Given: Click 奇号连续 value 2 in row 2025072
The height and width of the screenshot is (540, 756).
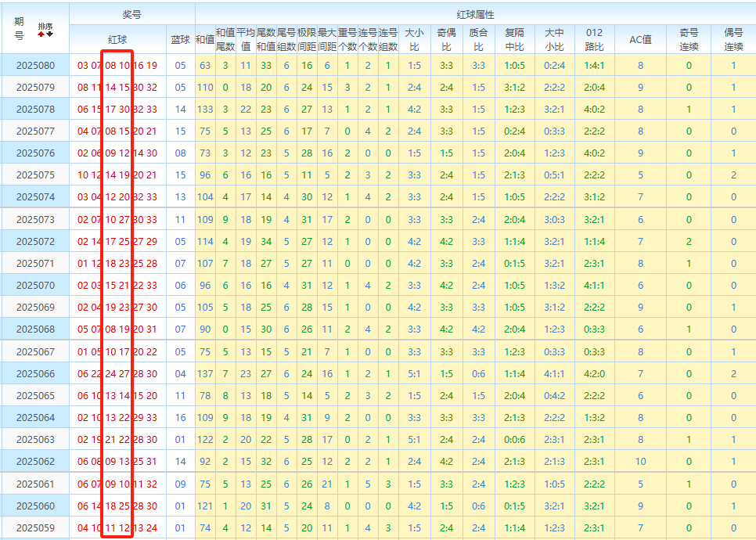Looking at the screenshot, I should (x=689, y=242).
